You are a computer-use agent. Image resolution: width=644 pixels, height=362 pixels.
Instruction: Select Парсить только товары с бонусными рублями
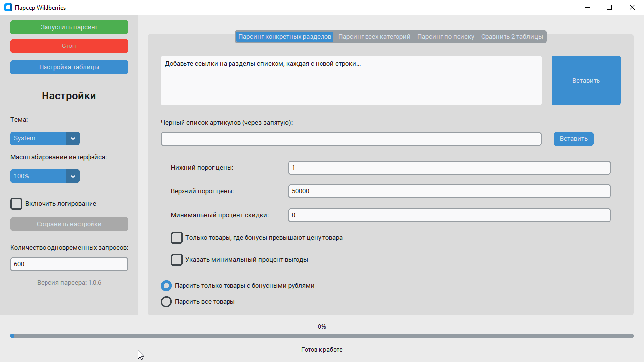(x=166, y=286)
